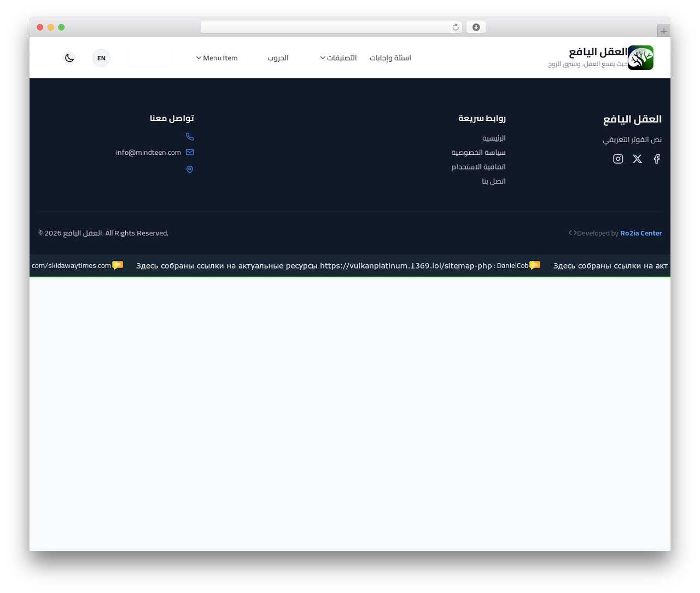Viewport: 700px width, 593px height.
Task: Click the روابط سريعة footer heading
Action: pyautogui.click(x=482, y=118)
